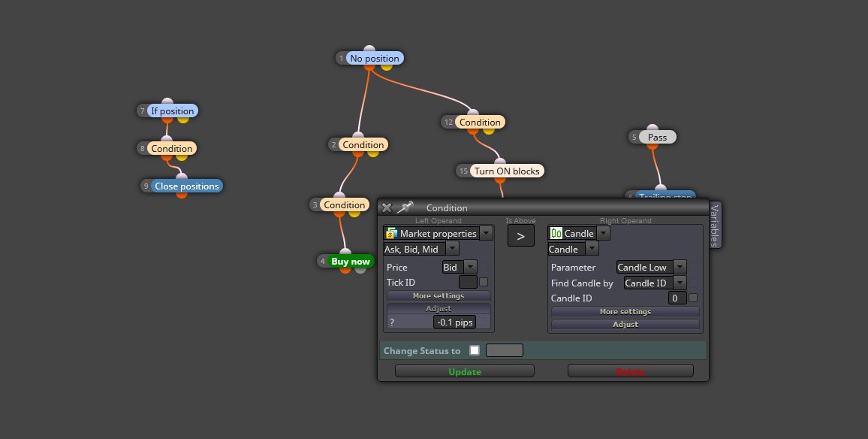Open the Variables side tab
The width and height of the screenshot is (868, 439).
point(715,225)
